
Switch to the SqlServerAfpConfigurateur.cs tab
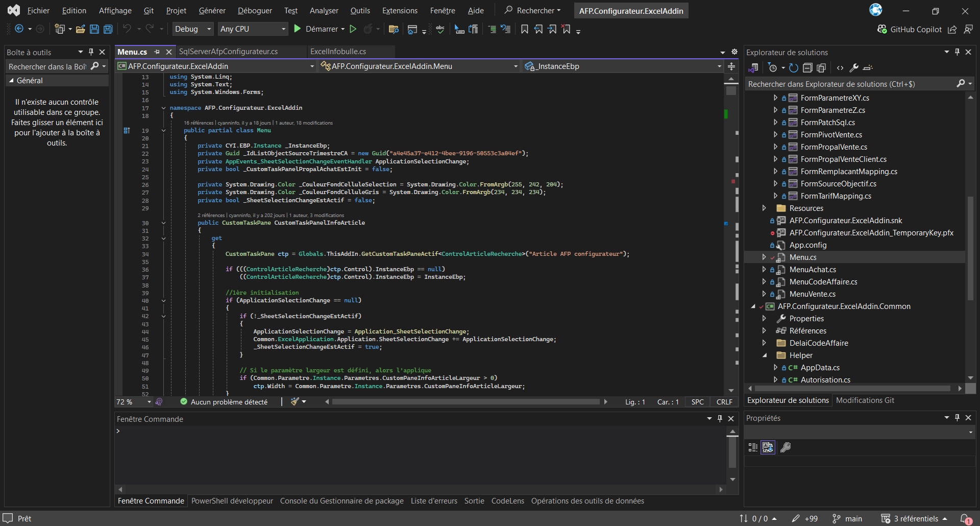[x=228, y=52]
